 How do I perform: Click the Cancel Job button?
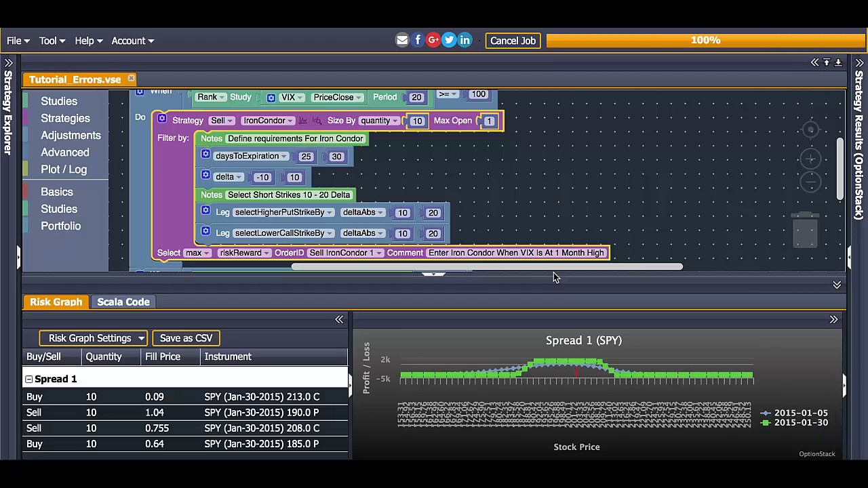[513, 41]
